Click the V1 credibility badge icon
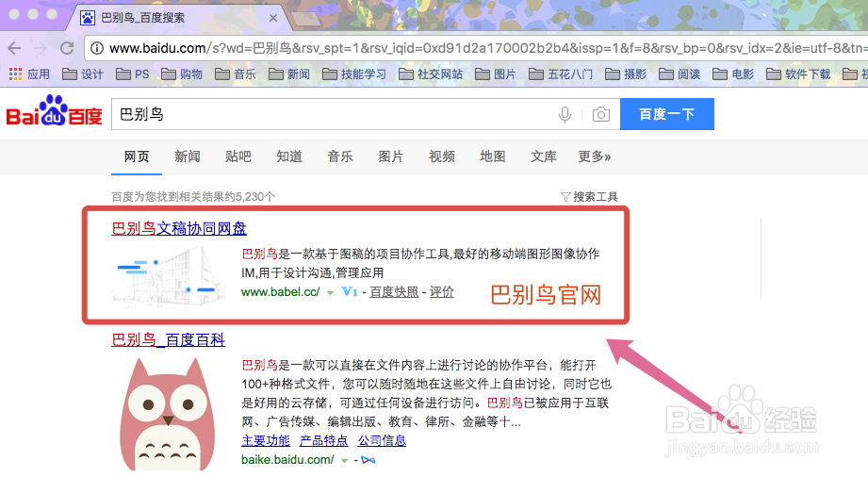This screenshot has width=868, height=477. tap(350, 291)
